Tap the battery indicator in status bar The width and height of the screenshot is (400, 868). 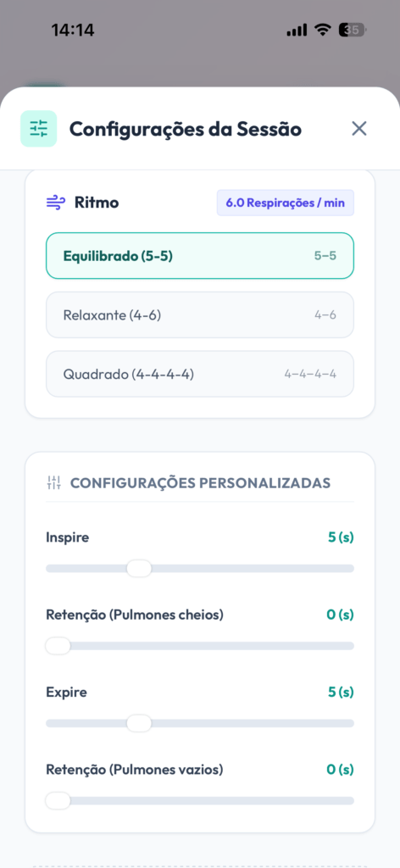coord(353,30)
